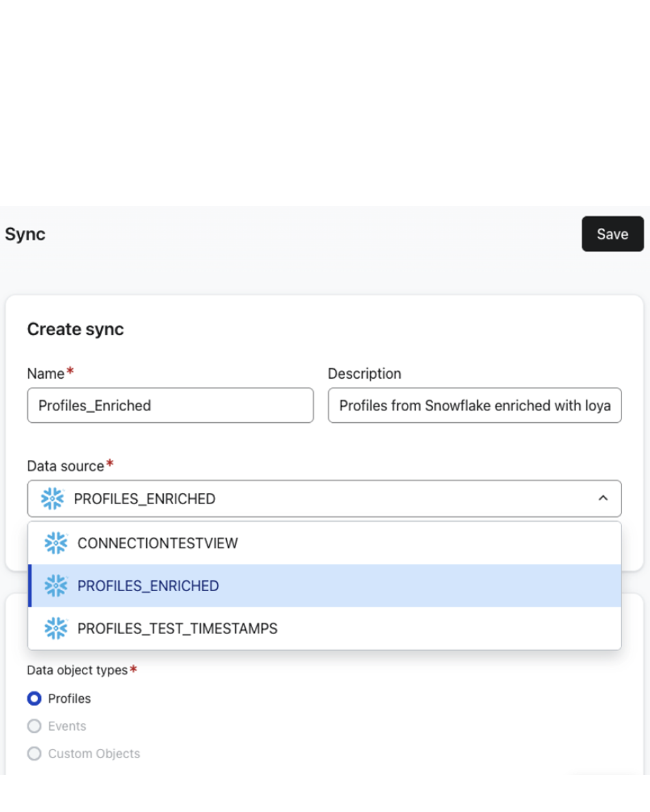Click the Create sync heading
The image size is (650, 812).
pyautogui.click(x=75, y=329)
